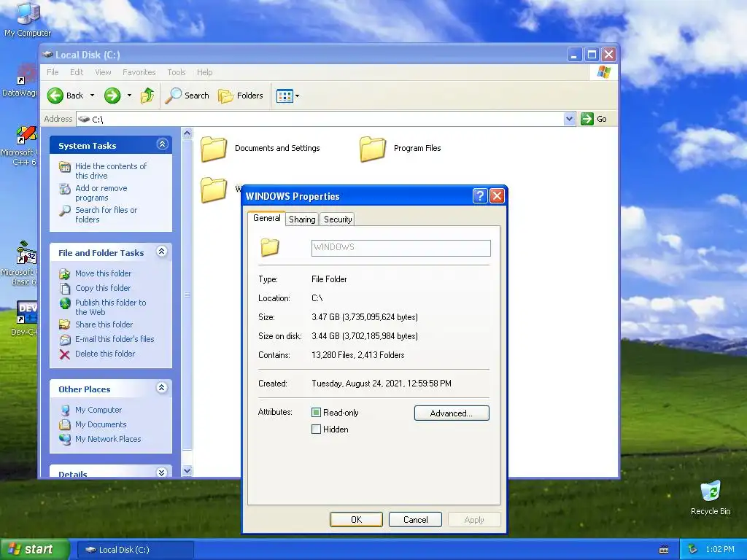Click the Back arrow icon in Explorer
The height and width of the screenshot is (560, 747).
pos(55,96)
